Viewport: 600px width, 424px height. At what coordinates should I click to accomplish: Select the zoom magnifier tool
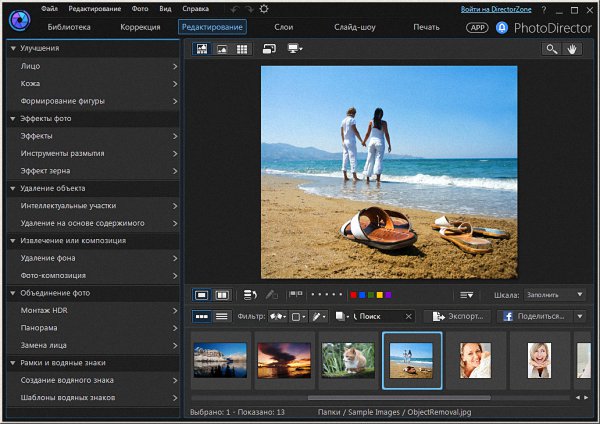coord(551,48)
